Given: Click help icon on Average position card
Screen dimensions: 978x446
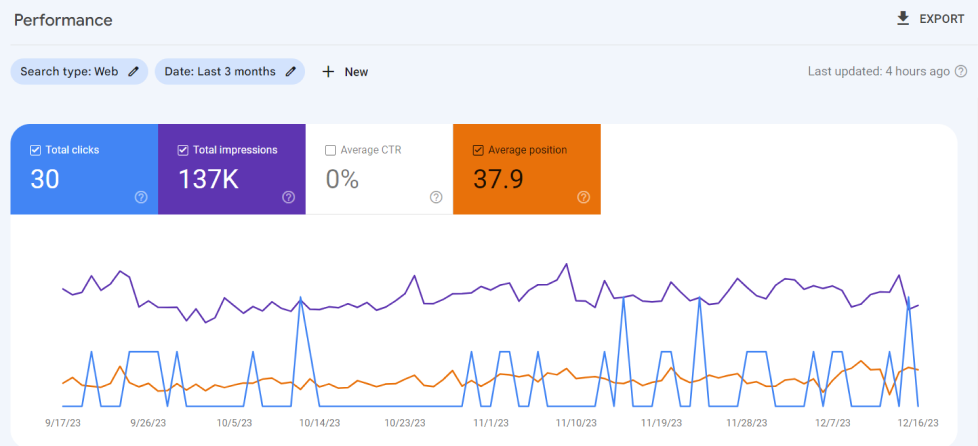Looking at the screenshot, I should click(583, 197).
